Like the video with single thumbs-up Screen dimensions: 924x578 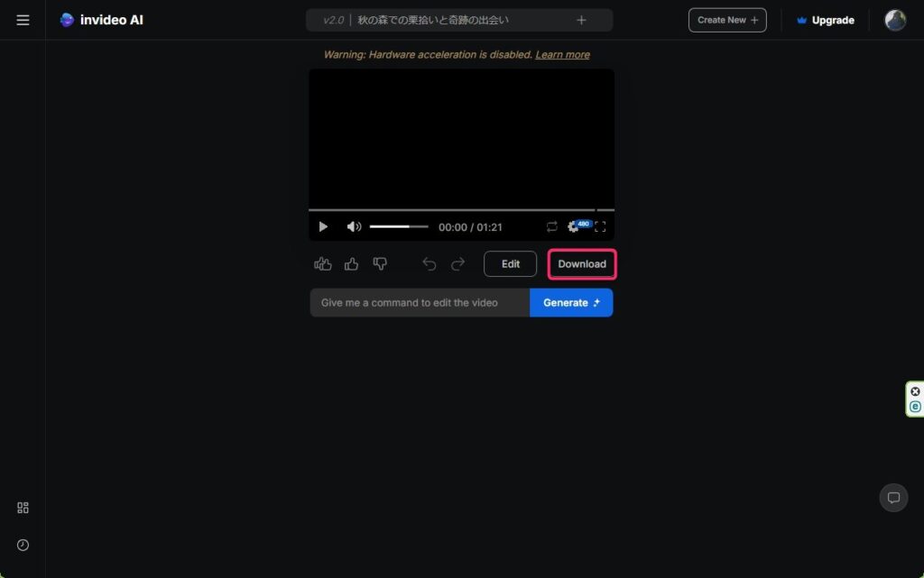pos(352,263)
